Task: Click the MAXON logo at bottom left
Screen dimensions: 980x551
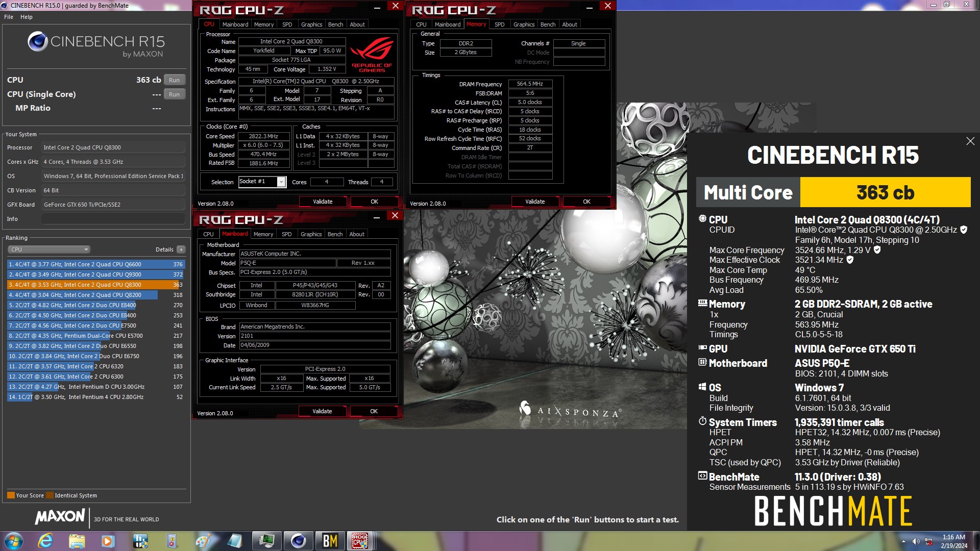Action: 60,517
